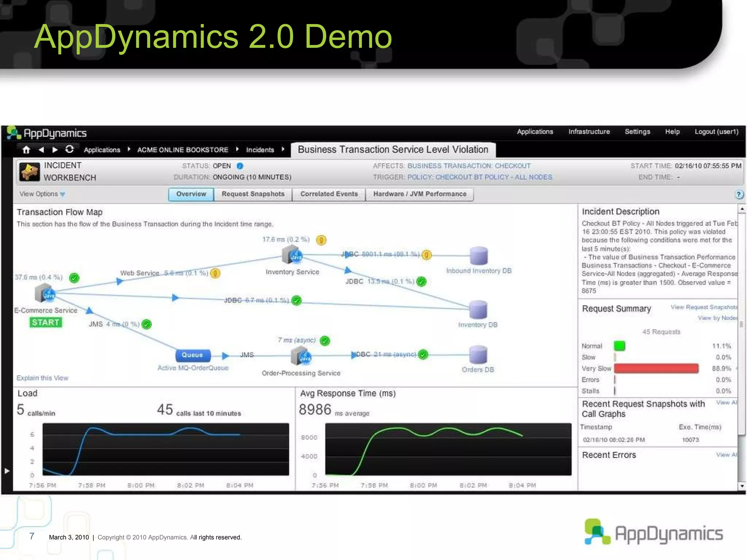The image size is (747, 560).
Task: Expand the left side panel arrow
Action: point(7,471)
